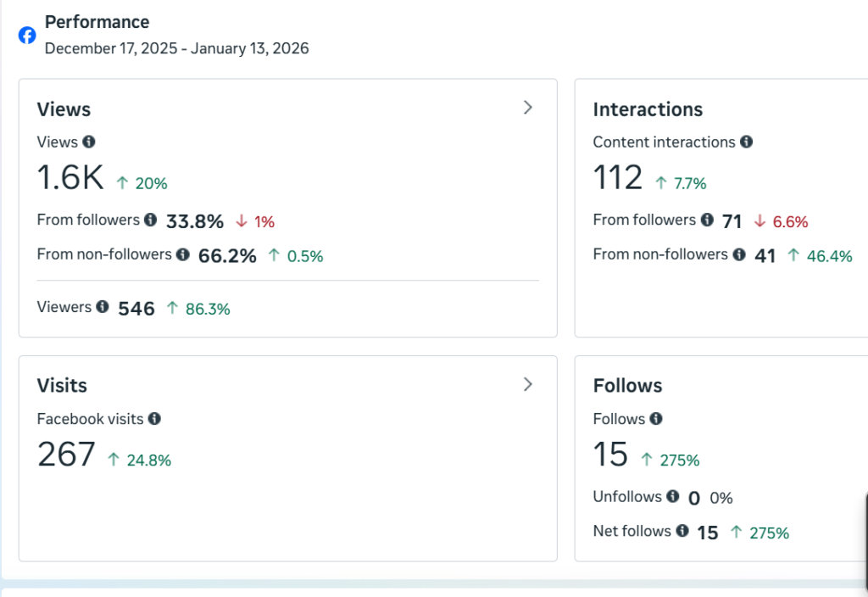Image resolution: width=868 pixels, height=597 pixels.
Task: Click the Follows card heading
Action: 627,386
